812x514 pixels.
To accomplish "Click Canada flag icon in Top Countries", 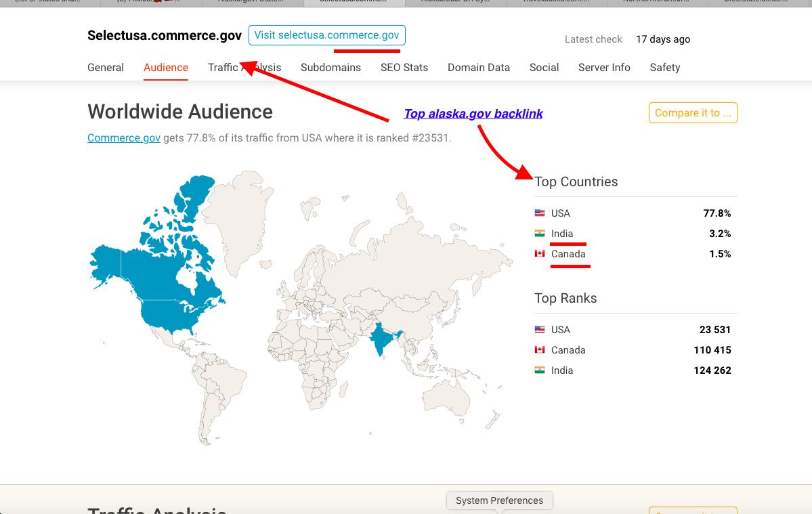I will (x=540, y=254).
